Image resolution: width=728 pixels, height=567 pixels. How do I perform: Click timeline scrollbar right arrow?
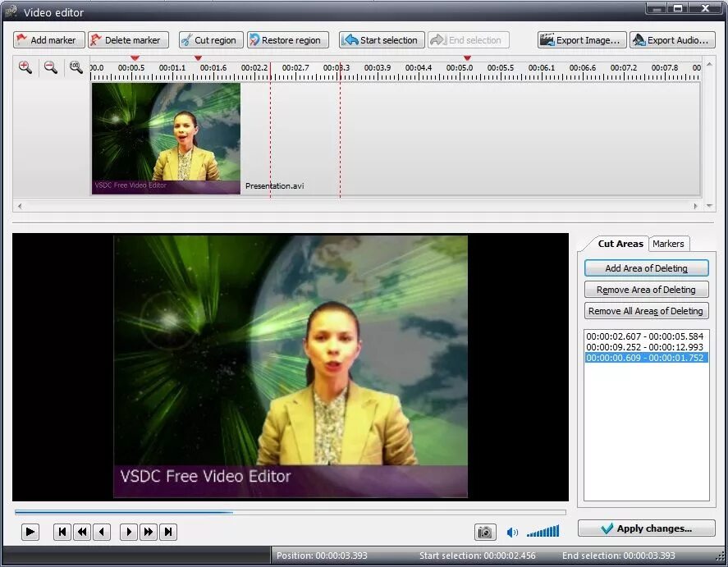[x=695, y=206]
